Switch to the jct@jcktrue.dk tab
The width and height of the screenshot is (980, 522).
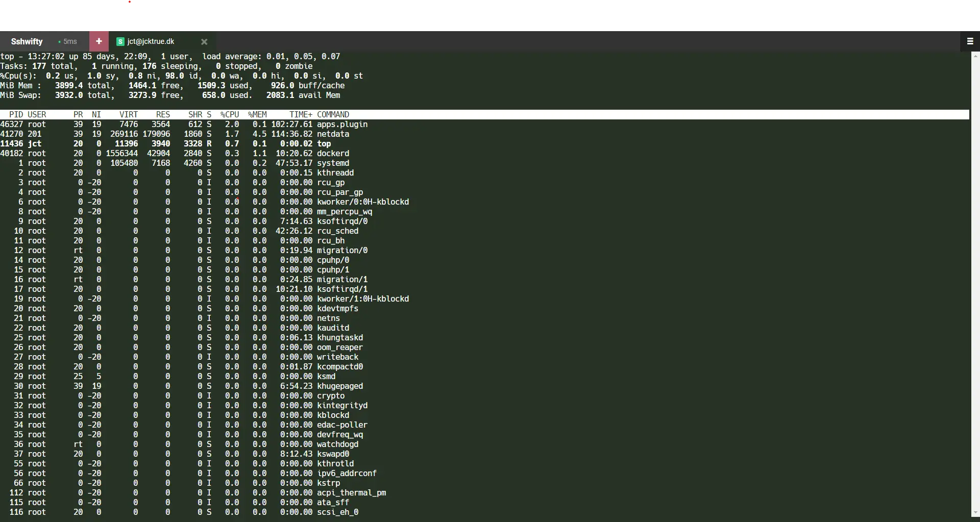[151, 42]
